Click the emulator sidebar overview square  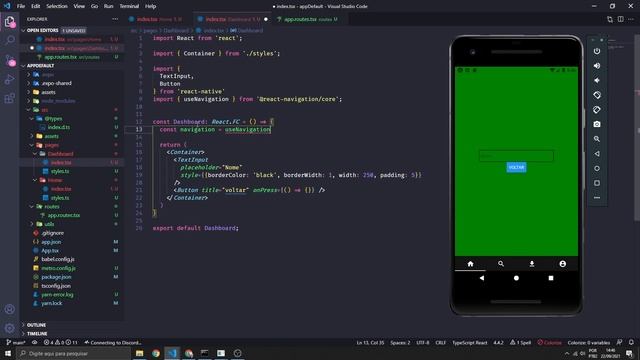point(597,183)
